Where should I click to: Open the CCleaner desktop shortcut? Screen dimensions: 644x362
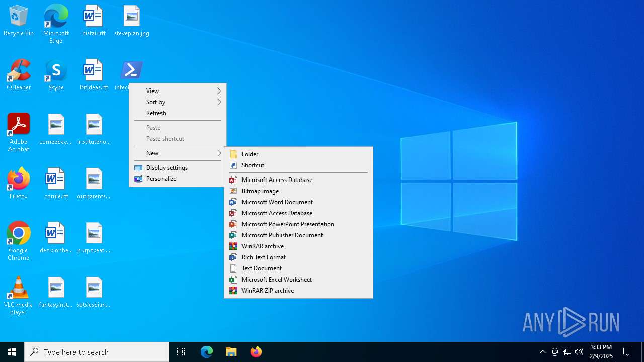tap(19, 75)
